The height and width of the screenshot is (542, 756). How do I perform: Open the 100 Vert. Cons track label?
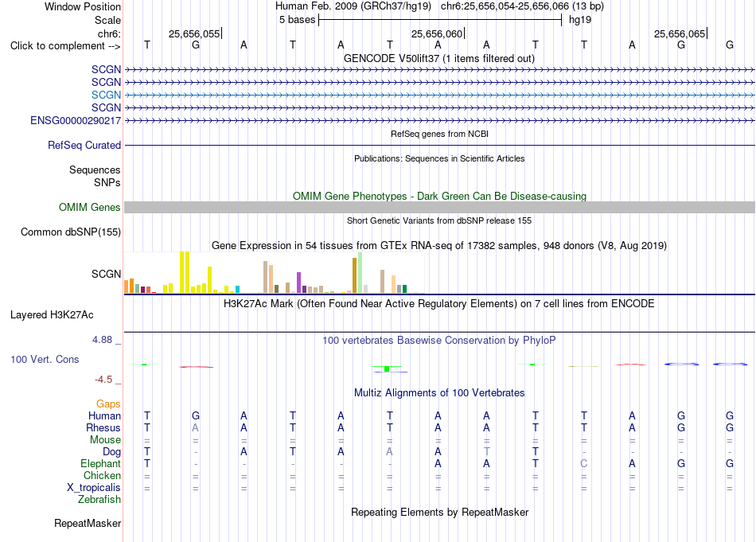(x=45, y=359)
